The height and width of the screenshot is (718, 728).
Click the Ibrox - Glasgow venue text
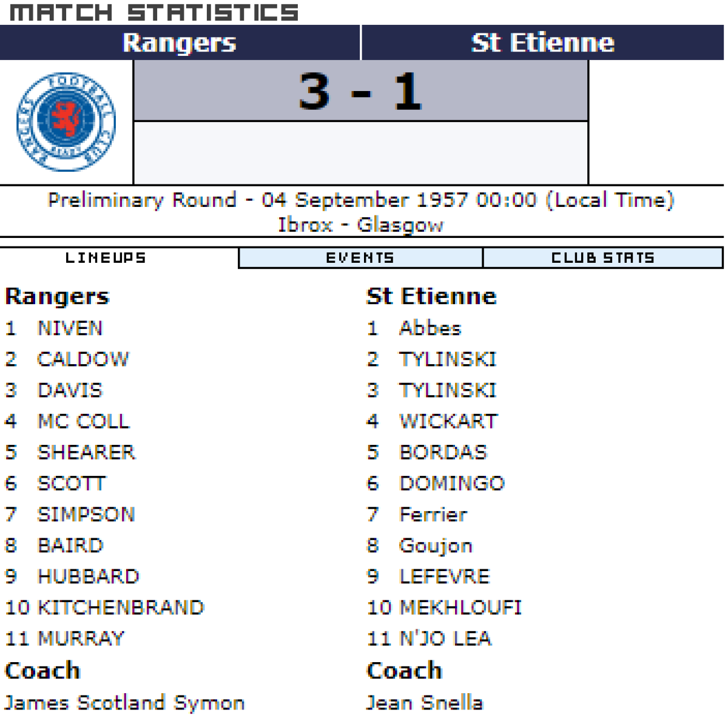click(360, 225)
